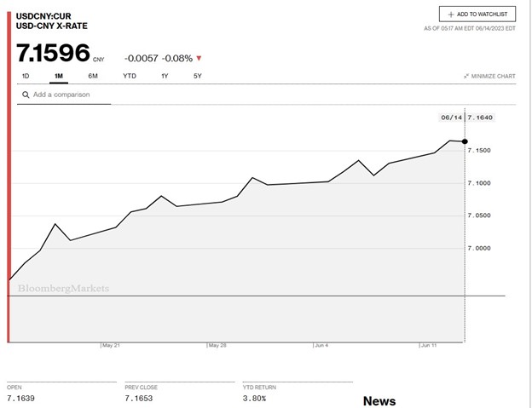Viewport: 532px width, 408px height.
Task: Select the 1D time range tab
Action: point(26,76)
